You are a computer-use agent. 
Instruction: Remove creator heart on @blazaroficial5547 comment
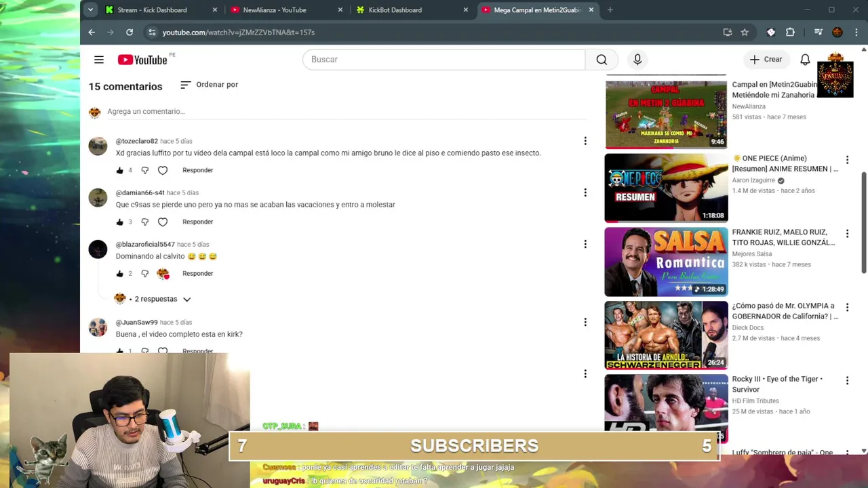point(163,273)
